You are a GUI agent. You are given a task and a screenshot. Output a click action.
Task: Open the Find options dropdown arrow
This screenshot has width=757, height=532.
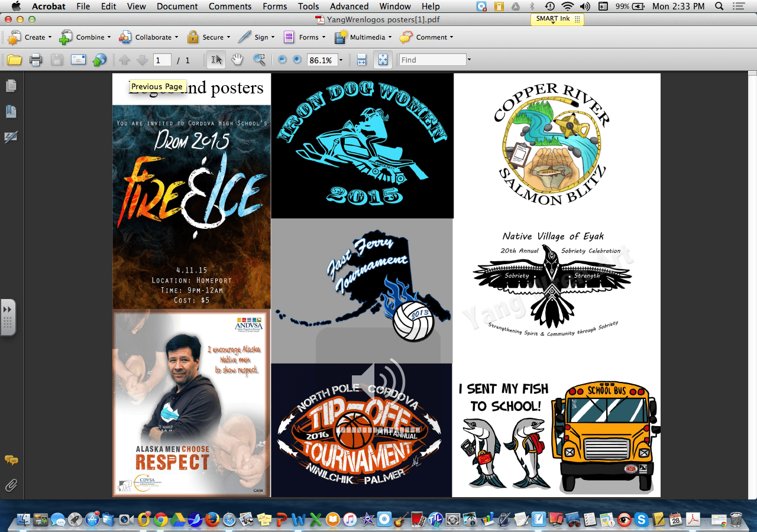[469, 60]
